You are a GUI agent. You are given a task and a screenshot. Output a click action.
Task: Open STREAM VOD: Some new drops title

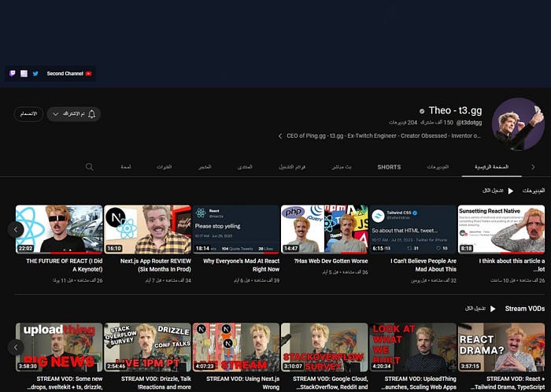65,383
